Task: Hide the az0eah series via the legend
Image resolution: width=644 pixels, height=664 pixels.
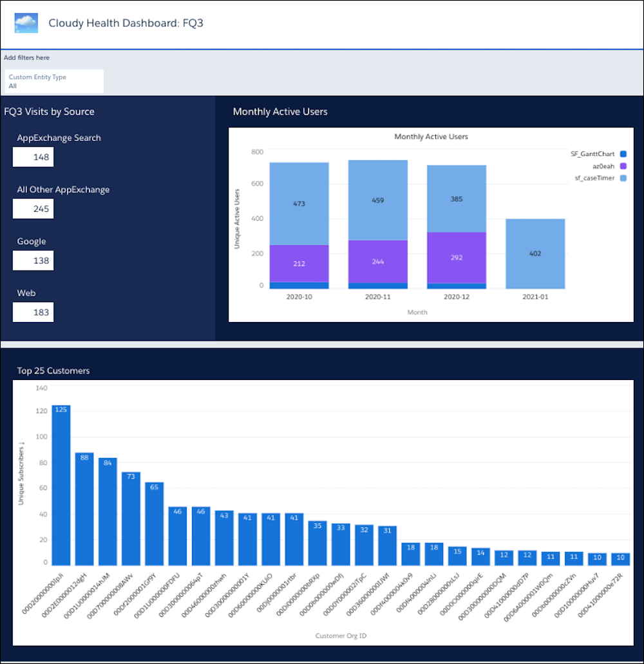Action: 603,166
